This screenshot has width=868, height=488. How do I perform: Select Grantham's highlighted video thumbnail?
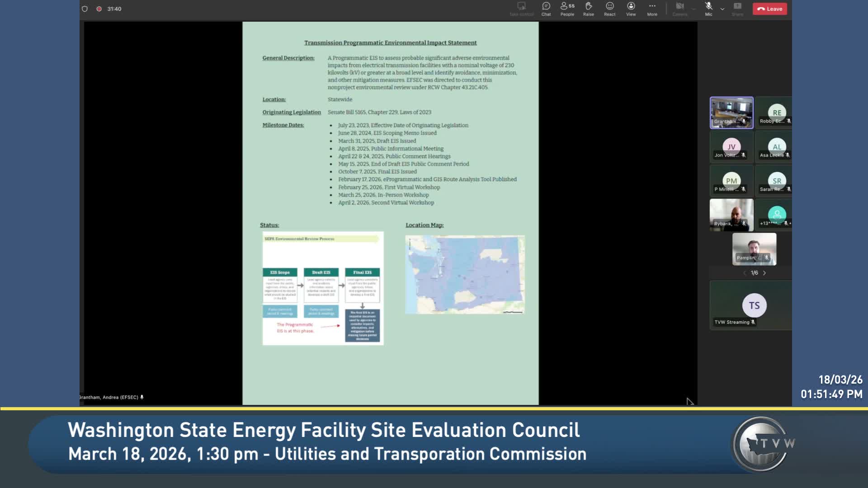pyautogui.click(x=731, y=113)
